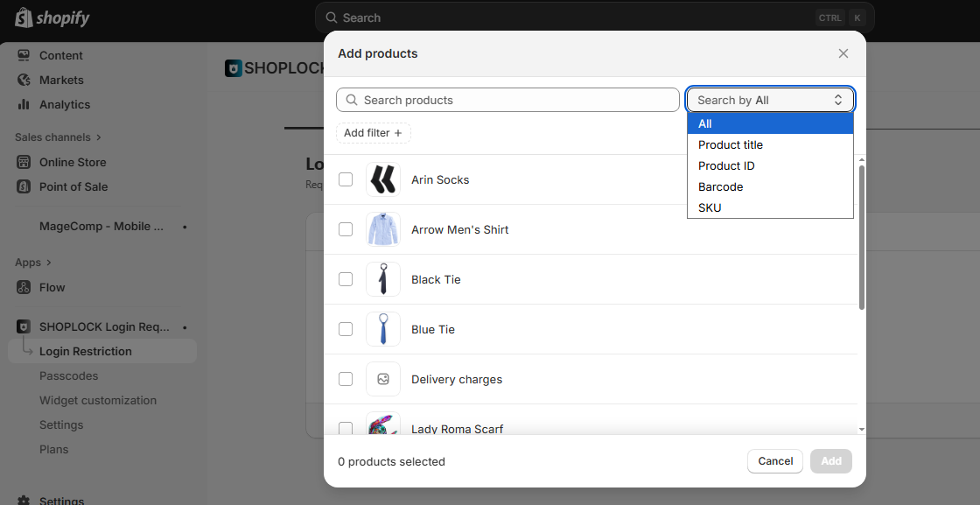Click the Online Store icon
The width and height of the screenshot is (980, 505).
[x=24, y=162]
